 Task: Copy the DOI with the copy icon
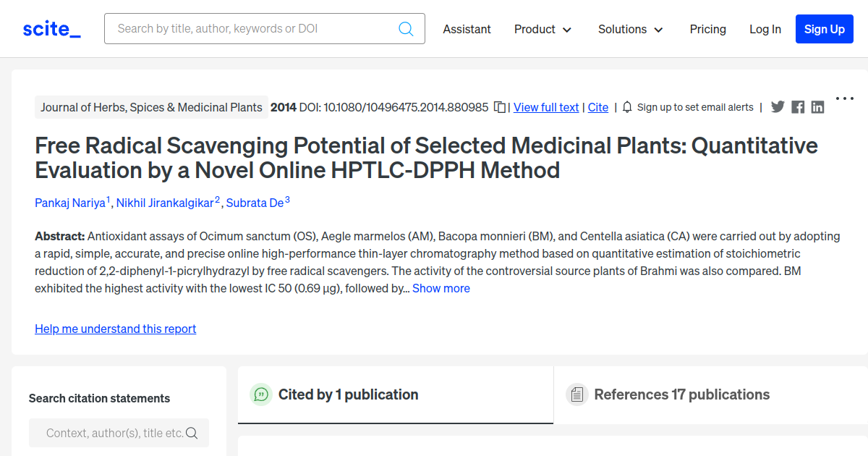click(499, 107)
